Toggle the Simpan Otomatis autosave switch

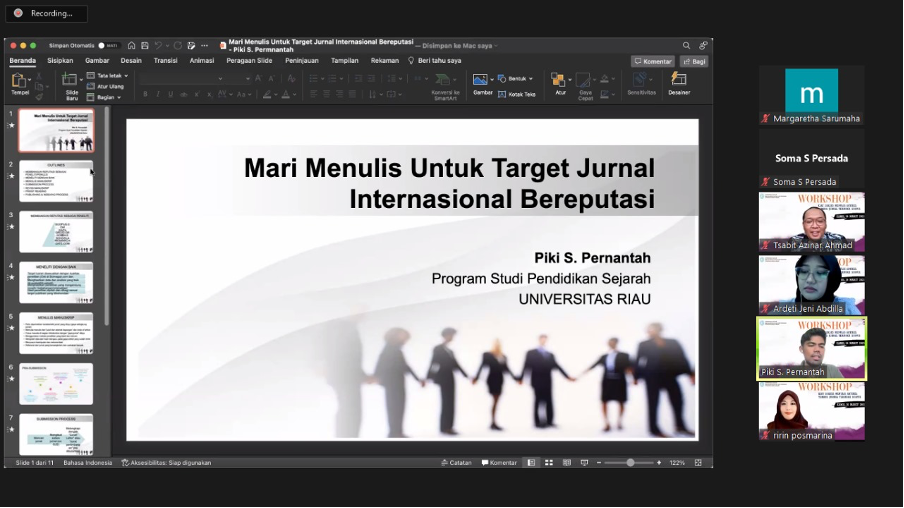[107, 45]
